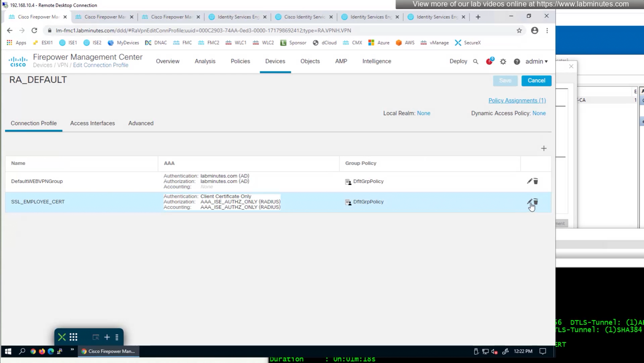The image size is (644, 363).
Task: Expand the admin user dropdown
Action: click(x=536, y=61)
